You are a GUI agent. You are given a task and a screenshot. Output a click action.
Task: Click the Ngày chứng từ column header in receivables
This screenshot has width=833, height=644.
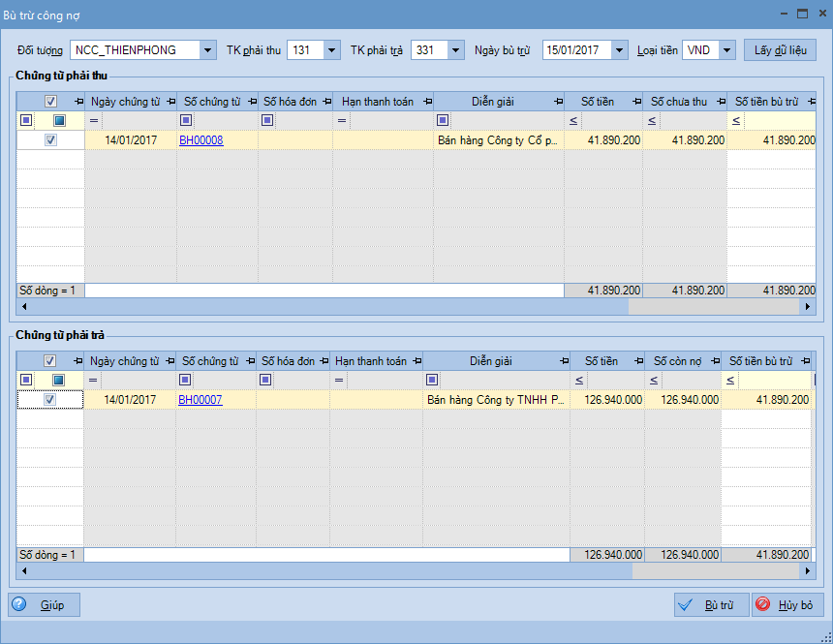click(x=125, y=102)
